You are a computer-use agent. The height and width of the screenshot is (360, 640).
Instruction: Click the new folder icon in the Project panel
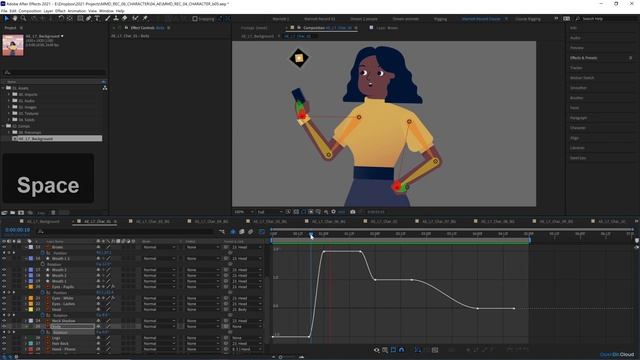13,213
